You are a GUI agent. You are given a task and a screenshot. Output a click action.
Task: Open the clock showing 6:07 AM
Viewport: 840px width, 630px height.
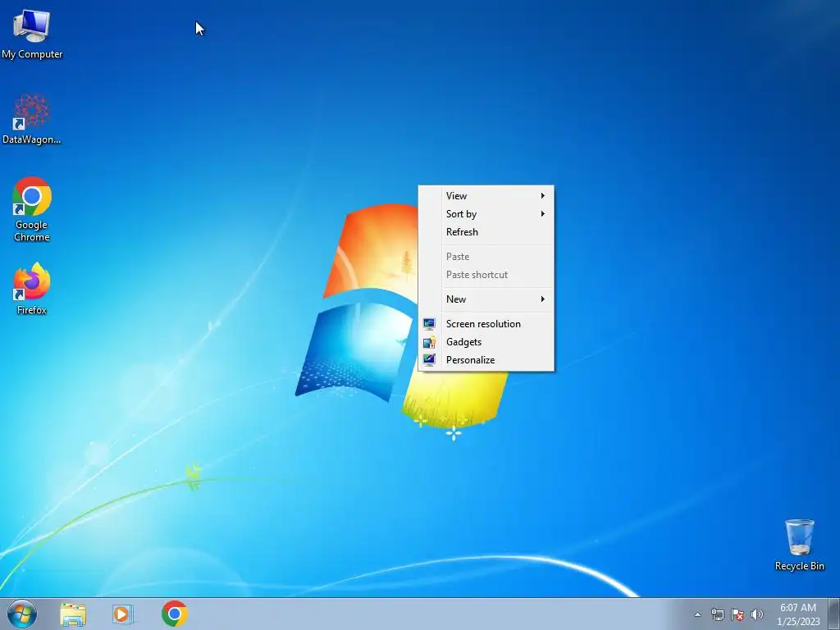pos(798,614)
